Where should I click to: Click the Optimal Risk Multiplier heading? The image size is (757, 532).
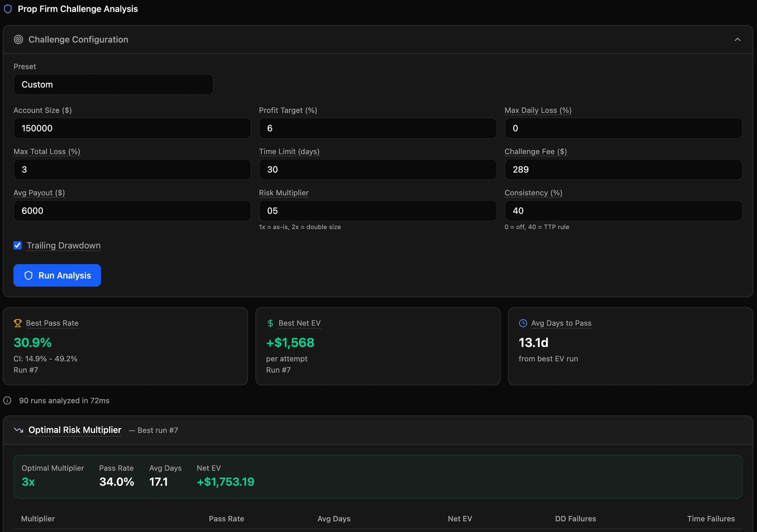[75, 430]
